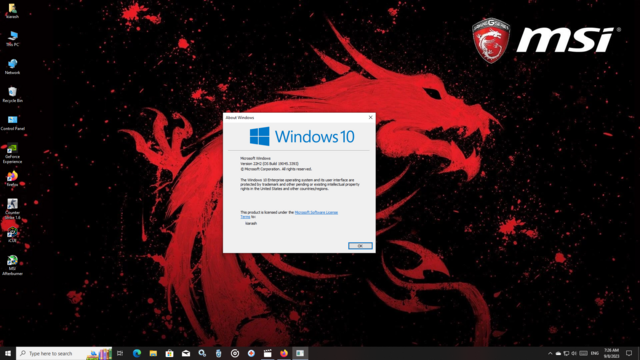The width and height of the screenshot is (640, 360).
Task: Select the active About Windows taskbar button
Action: click(x=300, y=353)
